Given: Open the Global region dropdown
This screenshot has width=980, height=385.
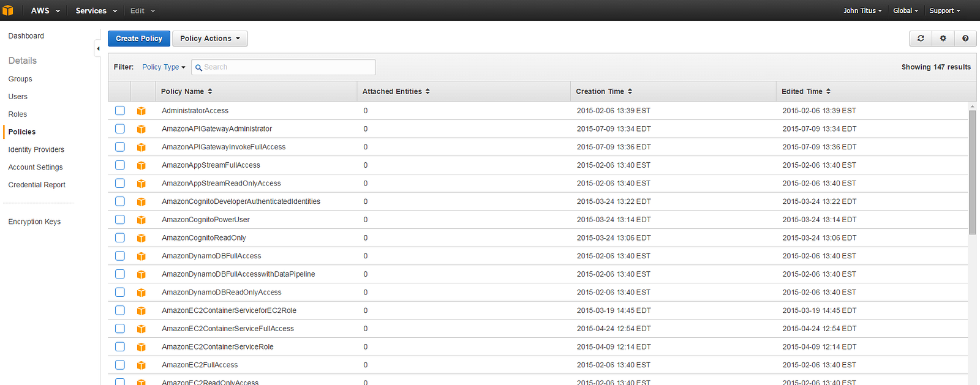Looking at the screenshot, I should (905, 10).
